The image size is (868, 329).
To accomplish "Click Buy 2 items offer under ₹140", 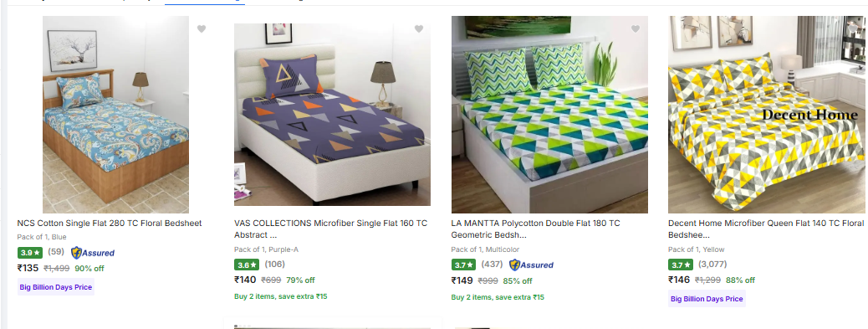I will [281, 296].
